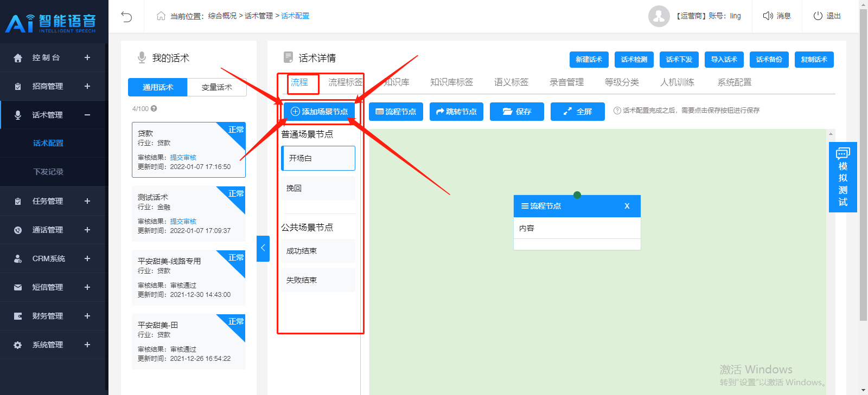Viewport: 868px width, 395px height.
Task: Select the 流程 tab
Action: [299, 82]
